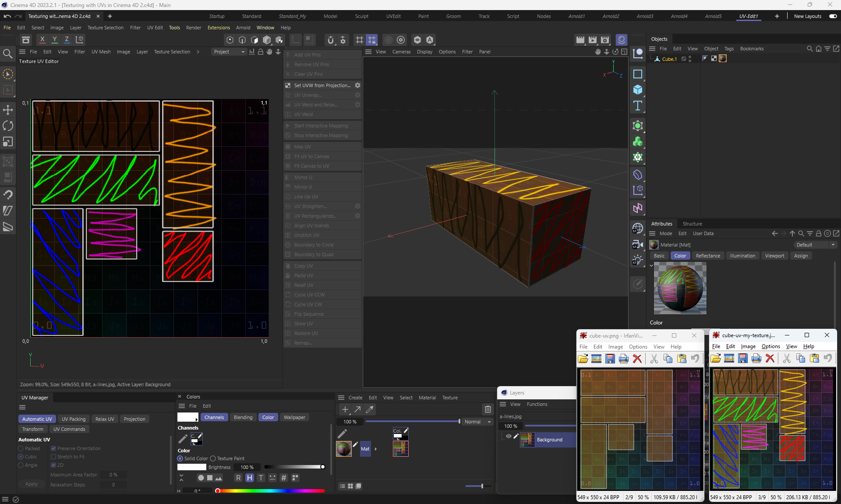Select the Move tool in left toolbar
The image size is (841, 504).
(8, 109)
